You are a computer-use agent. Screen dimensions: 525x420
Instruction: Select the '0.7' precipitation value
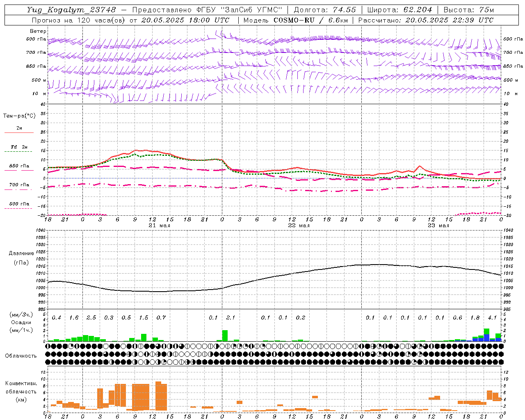161,317
